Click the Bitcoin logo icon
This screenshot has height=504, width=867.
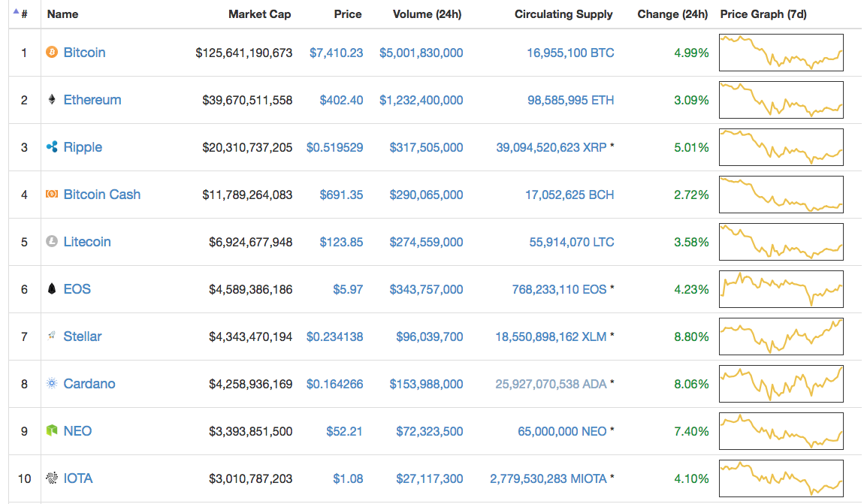(52, 53)
